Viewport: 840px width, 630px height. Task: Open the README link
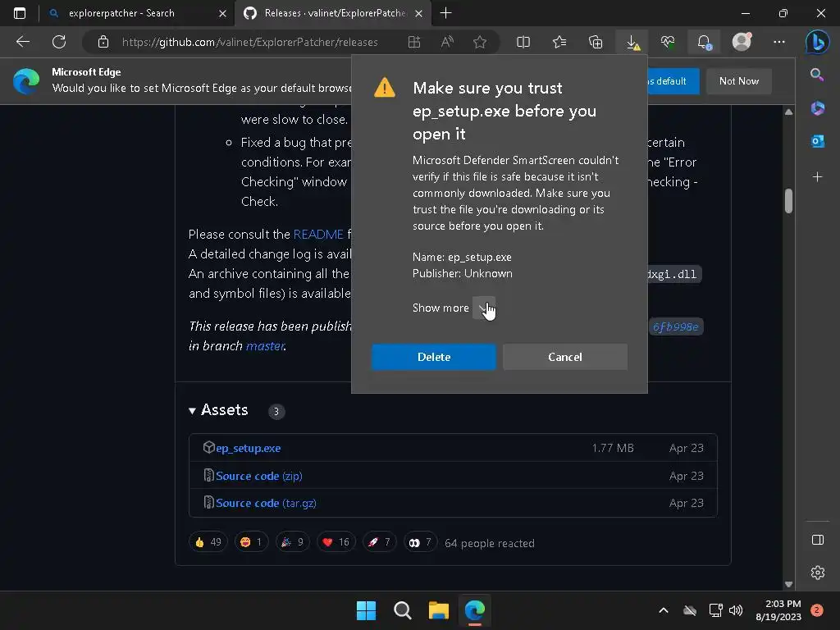[x=318, y=234]
